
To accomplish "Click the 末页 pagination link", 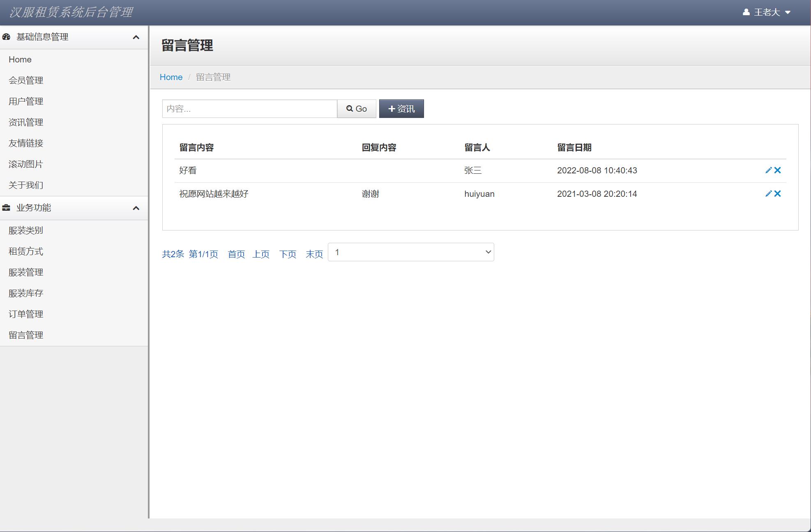I will point(314,254).
